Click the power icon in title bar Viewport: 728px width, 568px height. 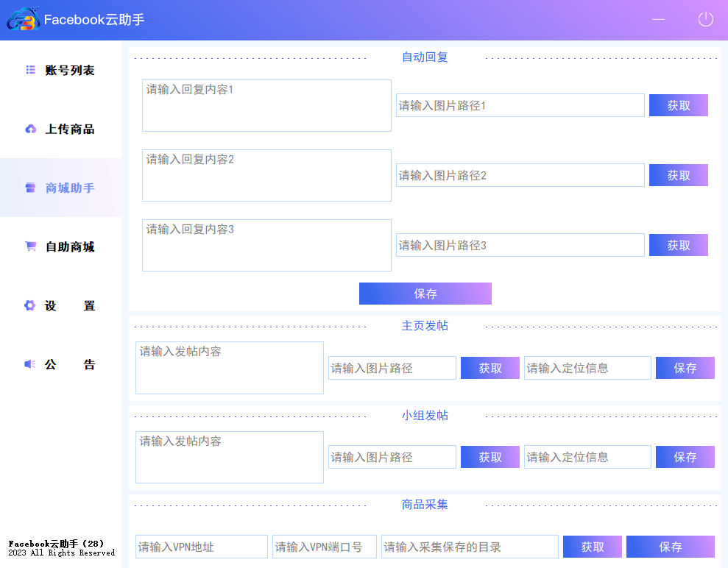click(705, 20)
